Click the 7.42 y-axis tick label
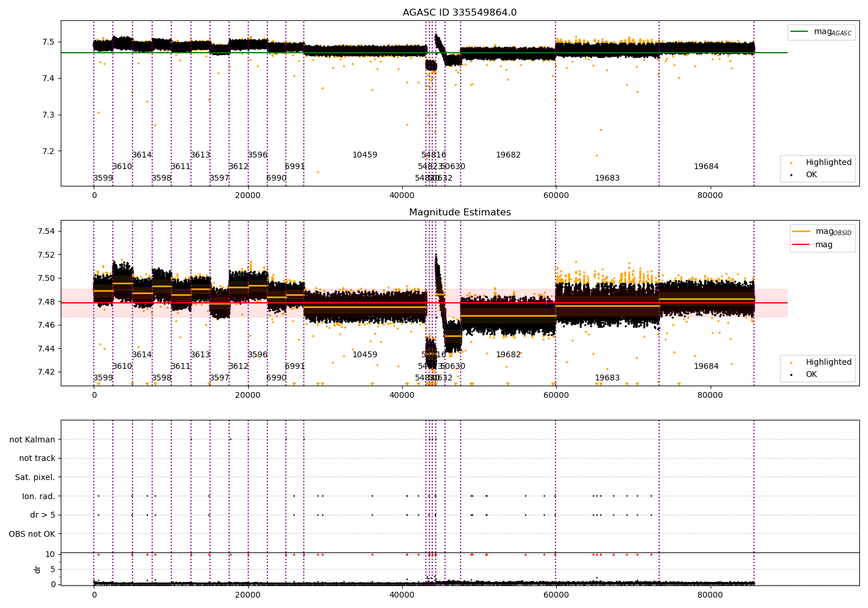 [46, 372]
